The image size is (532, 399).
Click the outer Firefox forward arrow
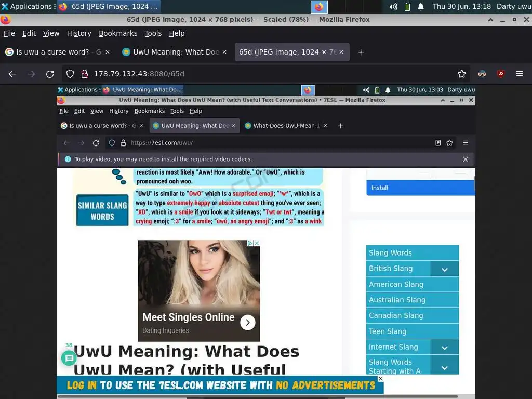pyautogui.click(x=31, y=74)
